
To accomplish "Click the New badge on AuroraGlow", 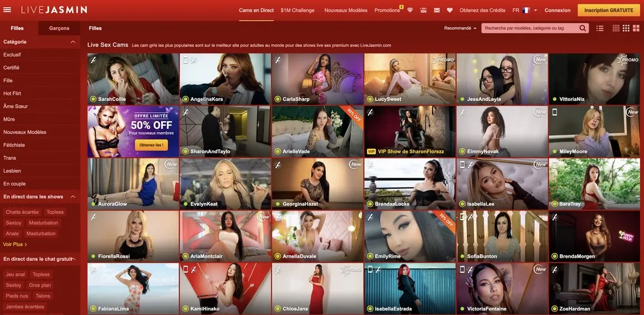I will tap(171, 165).
